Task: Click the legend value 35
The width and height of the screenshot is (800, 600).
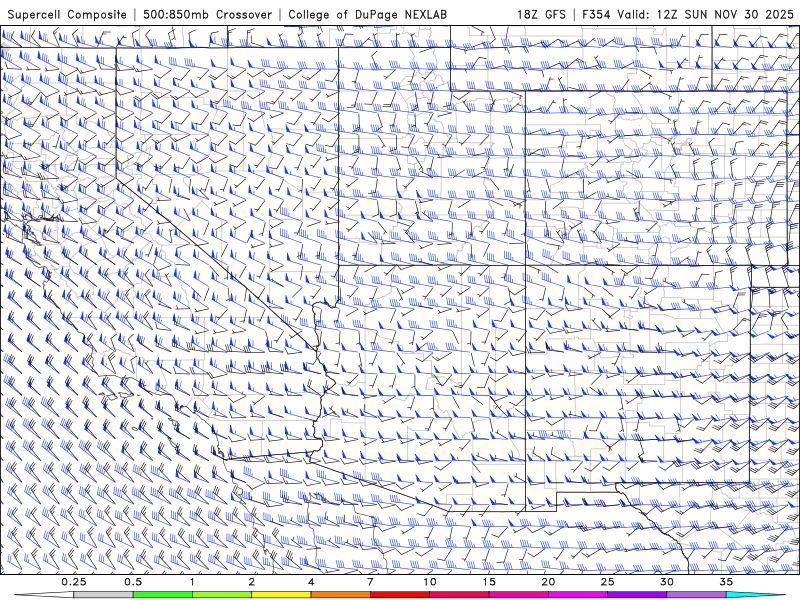Action: point(726,582)
